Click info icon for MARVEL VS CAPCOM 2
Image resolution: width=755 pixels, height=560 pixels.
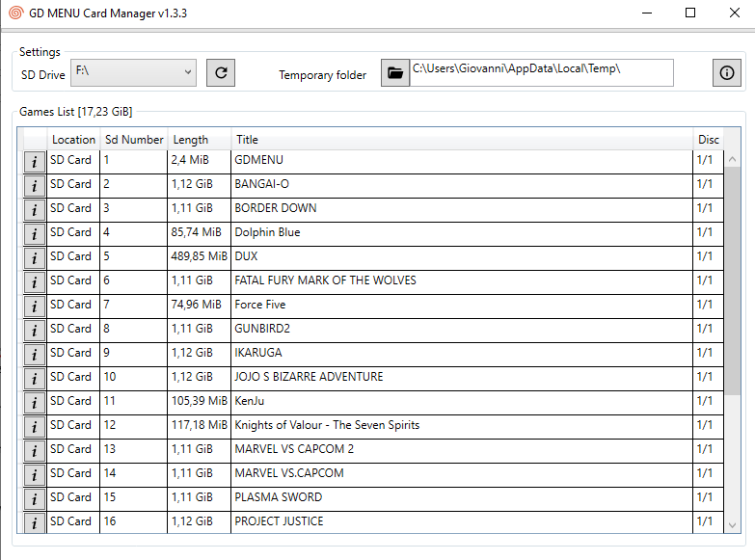tap(34, 451)
